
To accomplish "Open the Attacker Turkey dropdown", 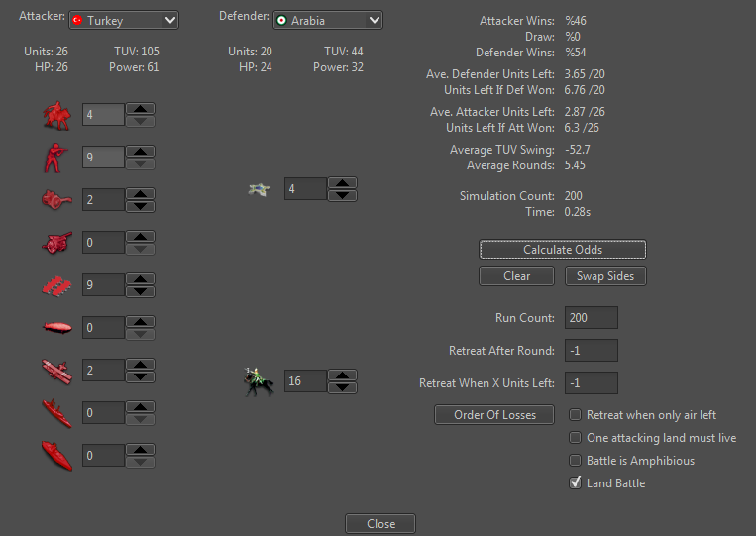I will pos(124,20).
